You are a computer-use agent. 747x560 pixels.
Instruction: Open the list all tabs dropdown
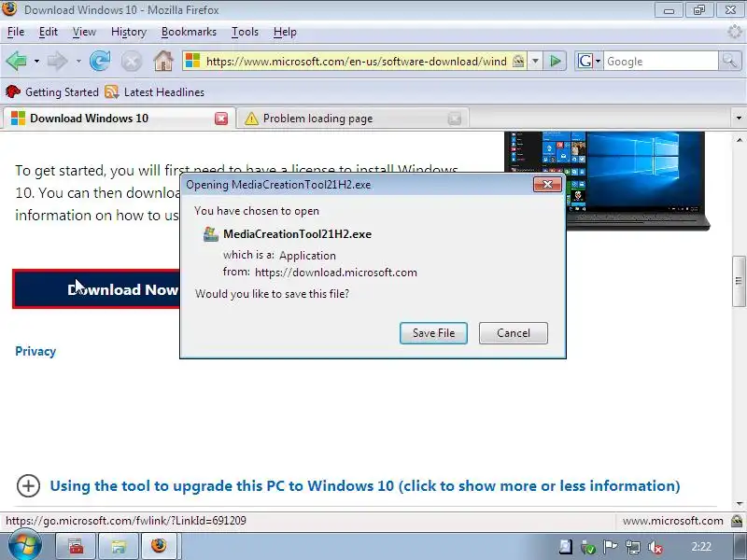coord(739,119)
